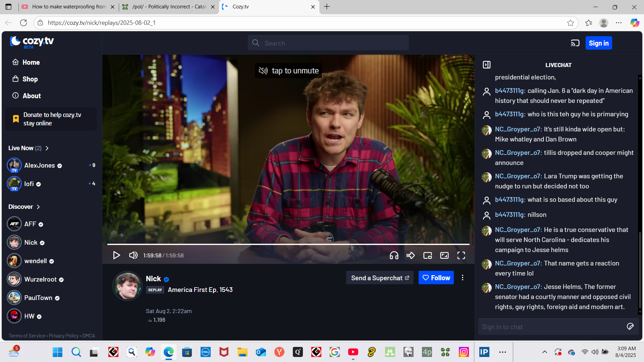
Task: Show hidden system tray icons
Action: coord(545,352)
